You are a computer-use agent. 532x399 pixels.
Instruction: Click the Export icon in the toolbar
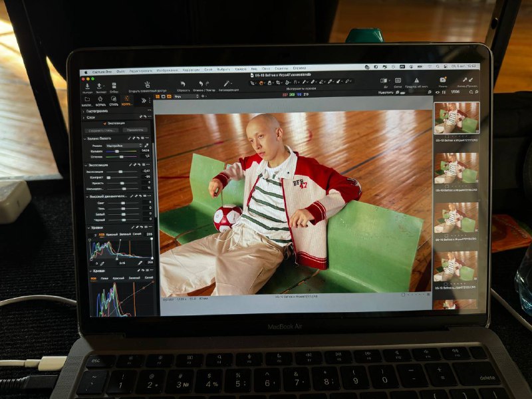[x=99, y=86]
